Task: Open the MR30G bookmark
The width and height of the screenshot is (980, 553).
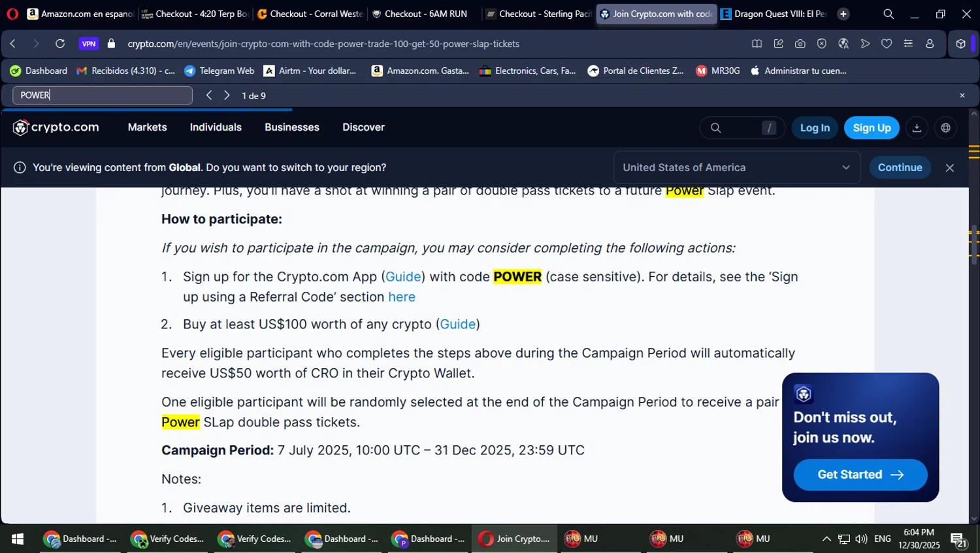Action: pyautogui.click(x=718, y=71)
